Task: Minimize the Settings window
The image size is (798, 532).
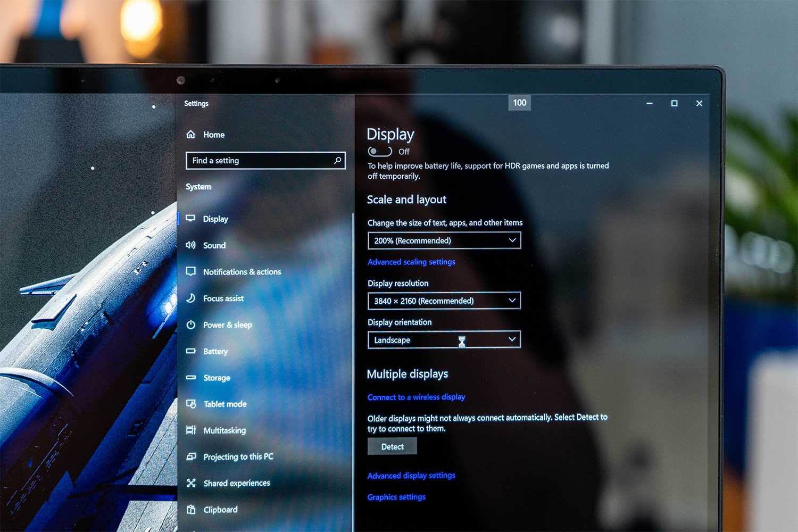Action: point(649,103)
